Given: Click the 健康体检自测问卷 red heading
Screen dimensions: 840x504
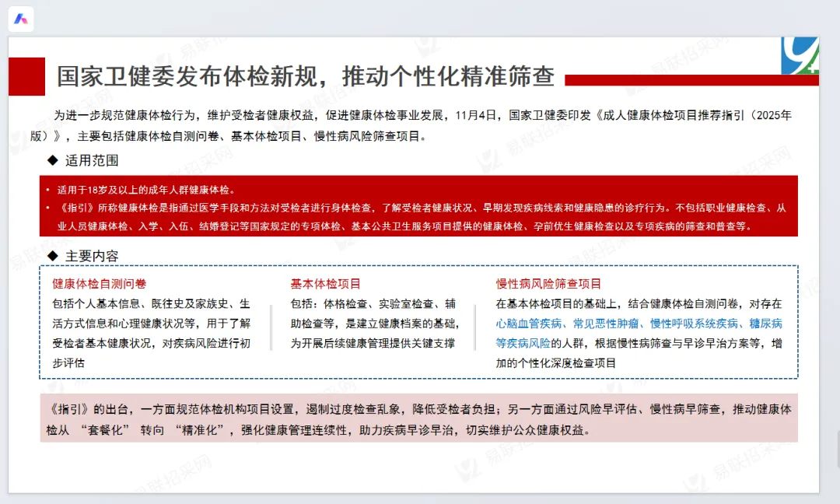Looking at the screenshot, I should coord(99,284).
